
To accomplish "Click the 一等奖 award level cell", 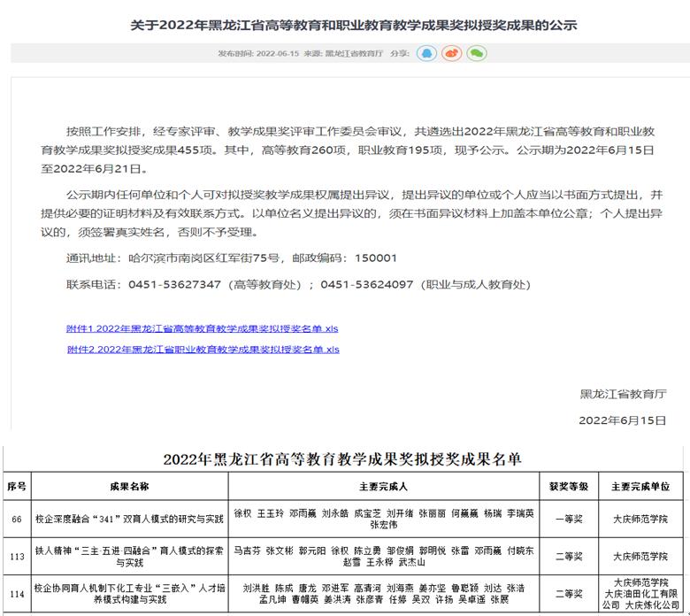I will click(x=568, y=517).
